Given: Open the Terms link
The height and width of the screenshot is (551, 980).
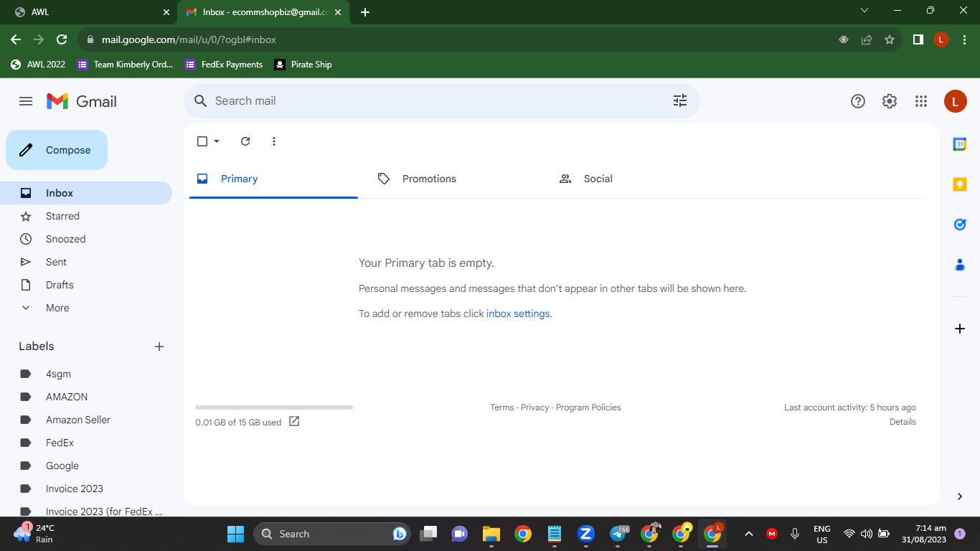Looking at the screenshot, I should [501, 408].
